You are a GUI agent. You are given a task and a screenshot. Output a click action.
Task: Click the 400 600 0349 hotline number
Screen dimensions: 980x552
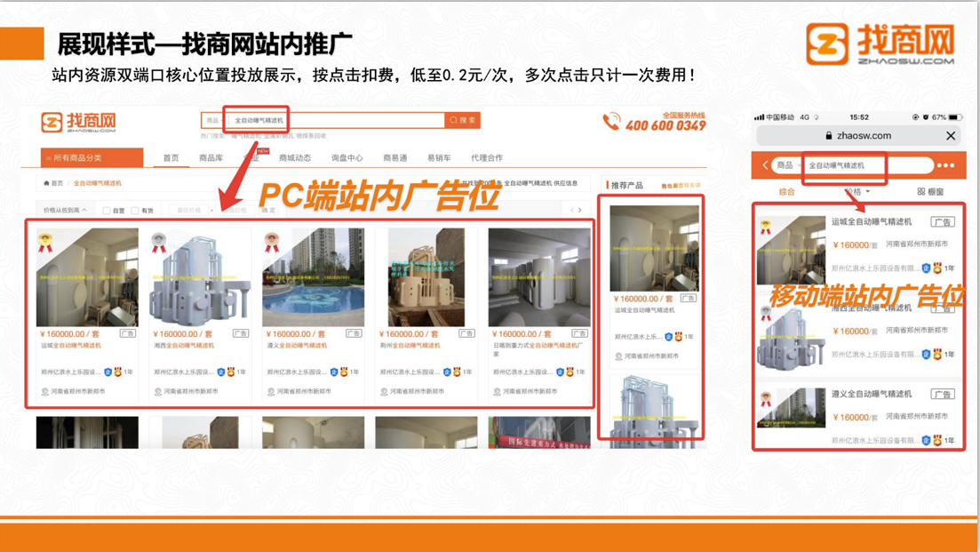(x=665, y=125)
